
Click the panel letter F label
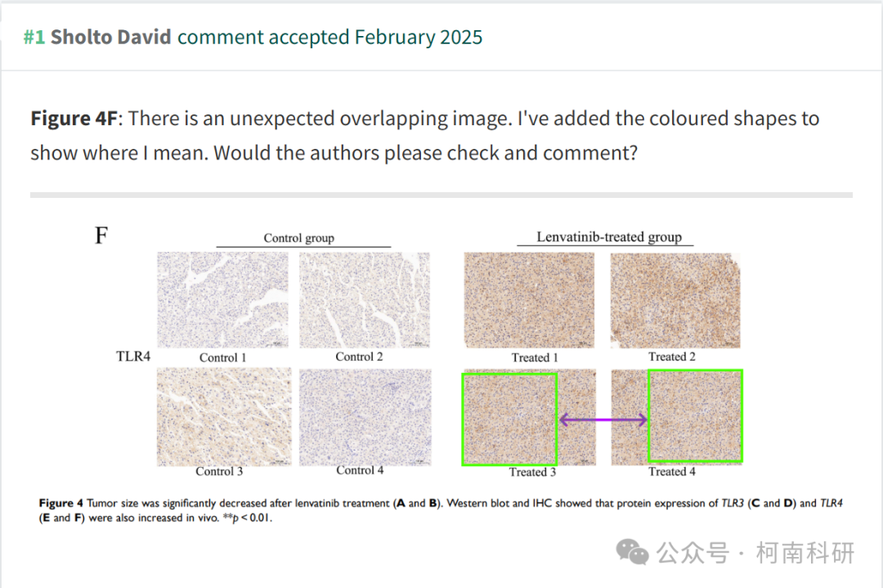[x=101, y=236]
